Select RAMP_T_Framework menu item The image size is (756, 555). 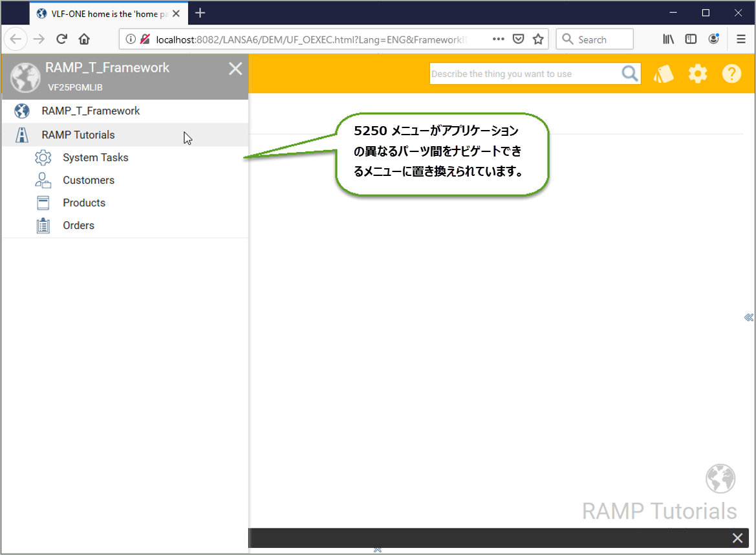[125, 111]
